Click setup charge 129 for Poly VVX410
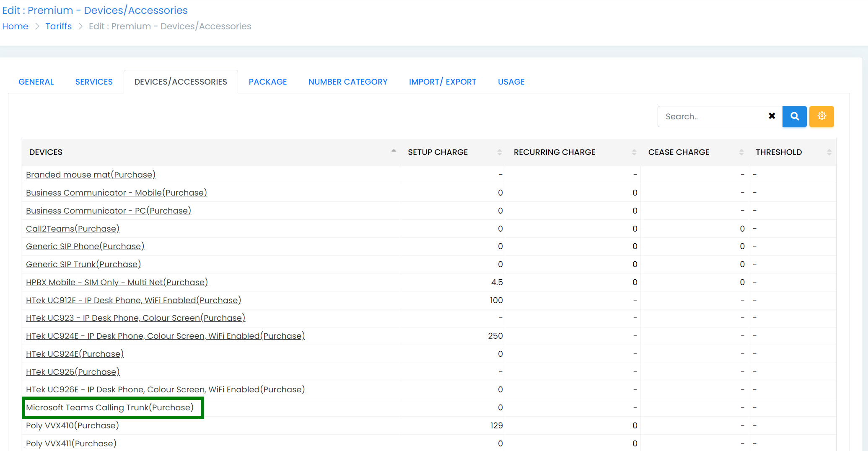 (496, 425)
